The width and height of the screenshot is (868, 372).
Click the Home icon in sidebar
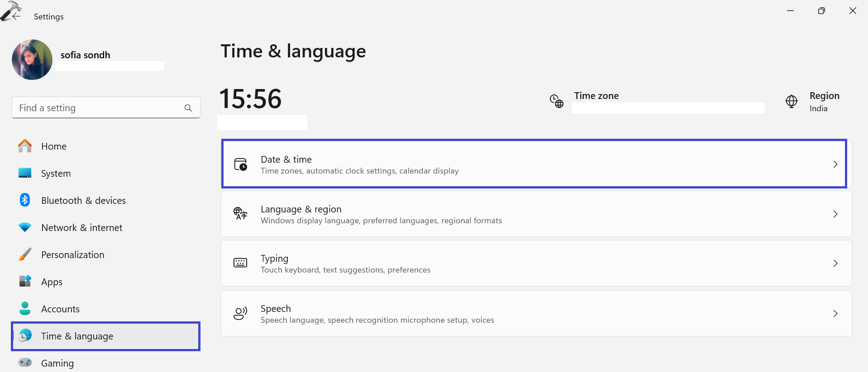pyautogui.click(x=25, y=146)
